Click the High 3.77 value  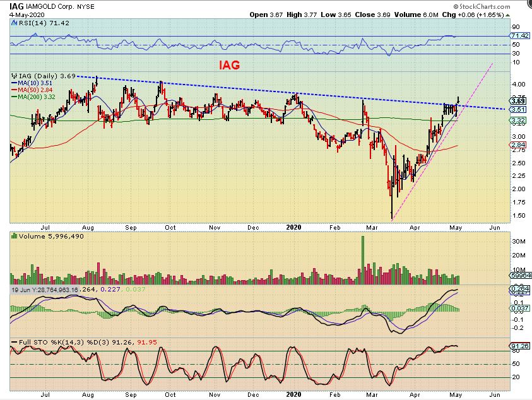coord(302,15)
